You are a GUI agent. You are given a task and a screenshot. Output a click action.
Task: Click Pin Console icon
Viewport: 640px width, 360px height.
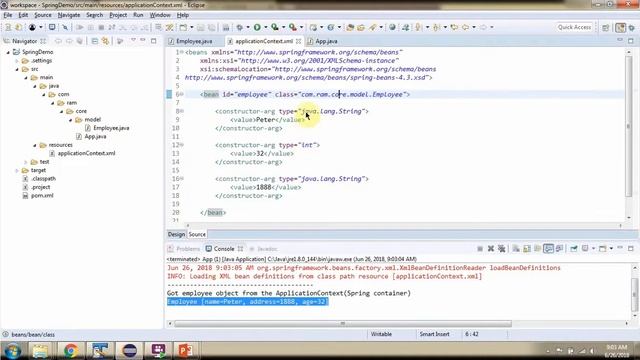pos(573,249)
